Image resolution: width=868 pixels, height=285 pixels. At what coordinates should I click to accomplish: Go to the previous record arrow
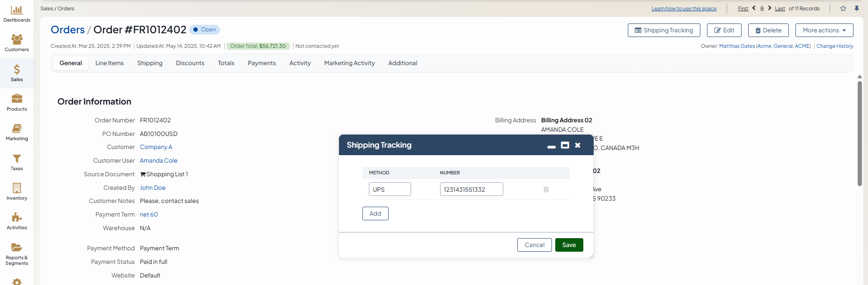(x=754, y=8)
